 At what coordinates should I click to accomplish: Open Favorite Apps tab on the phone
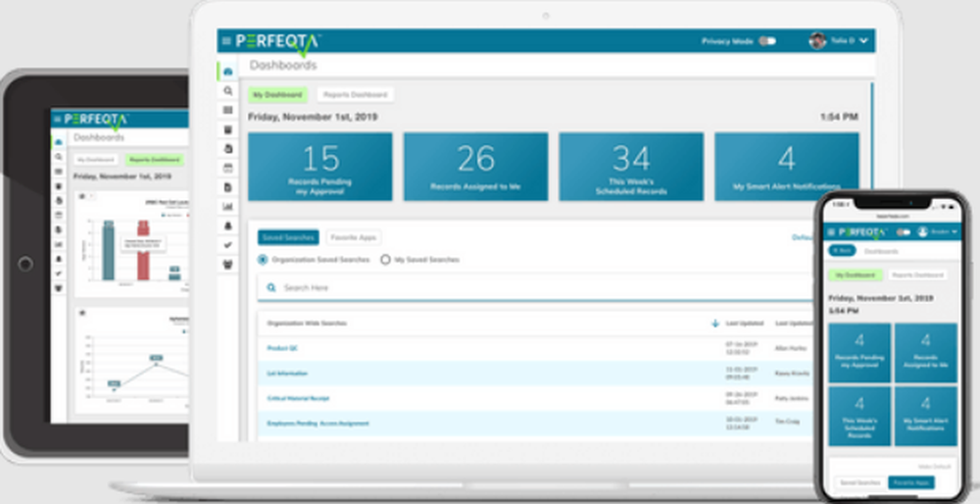coord(910,482)
